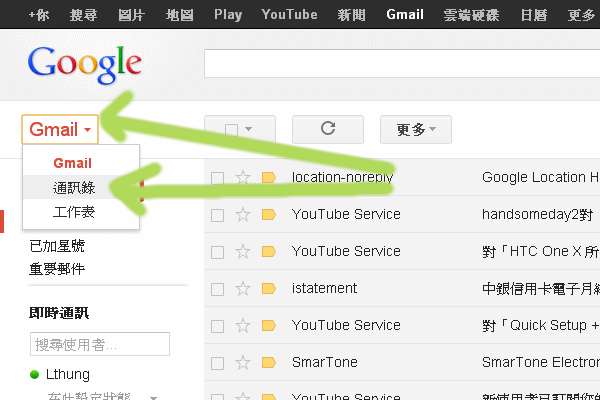Click chat contact Lthung
The image size is (600, 400).
pyautogui.click(x=68, y=374)
